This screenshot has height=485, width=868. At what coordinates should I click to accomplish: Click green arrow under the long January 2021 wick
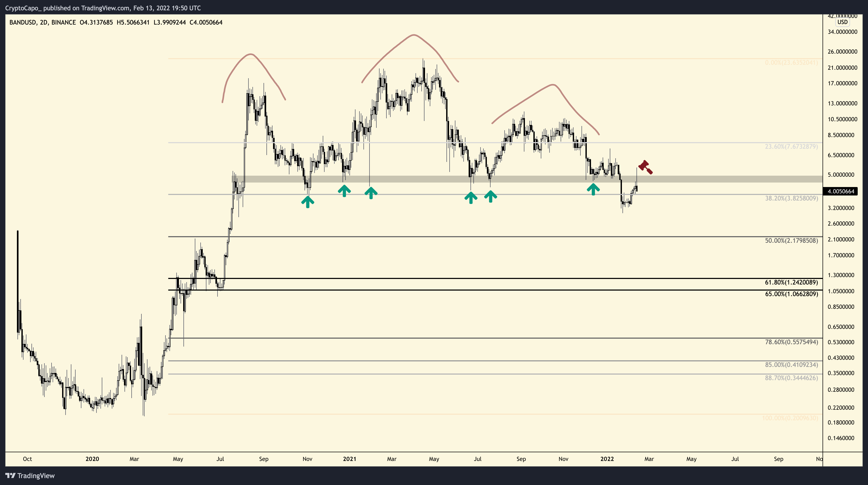pos(371,193)
